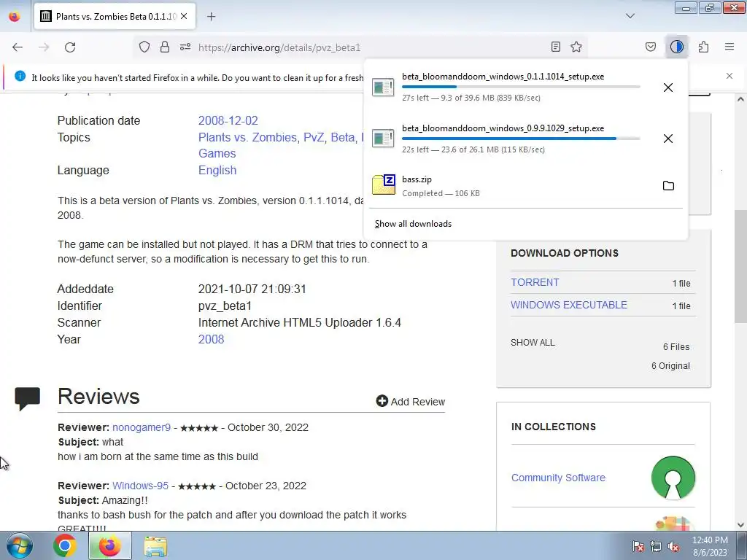This screenshot has width=747, height=560.
Task: Click the page vertical scrollbar thumb
Action: point(740,267)
